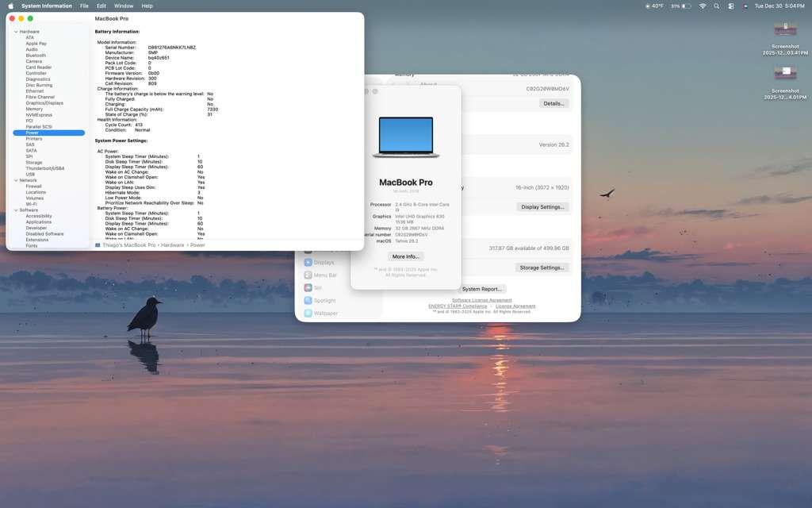The height and width of the screenshot is (508, 812).
Task: Open the Software License Agreement link
Action: click(x=481, y=300)
